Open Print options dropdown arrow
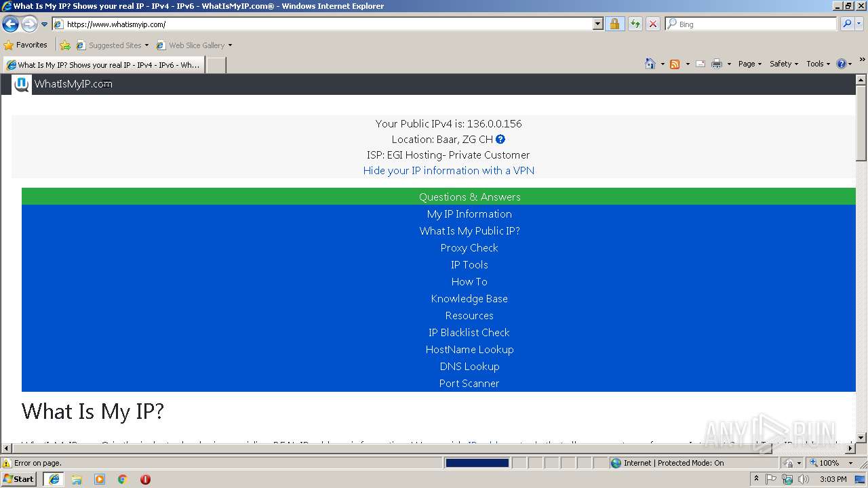The width and height of the screenshot is (868, 488). tap(729, 64)
